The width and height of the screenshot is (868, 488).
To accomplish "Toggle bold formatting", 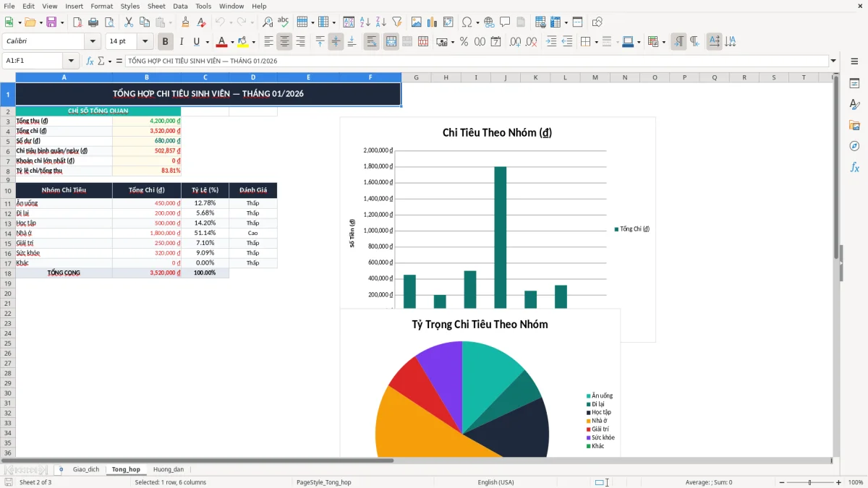I will (165, 42).
